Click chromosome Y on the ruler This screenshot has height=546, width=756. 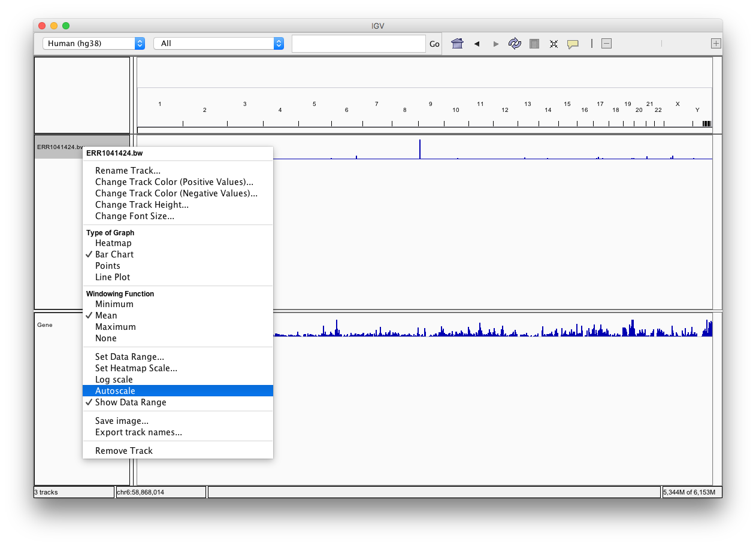click(x=697, y=110)
